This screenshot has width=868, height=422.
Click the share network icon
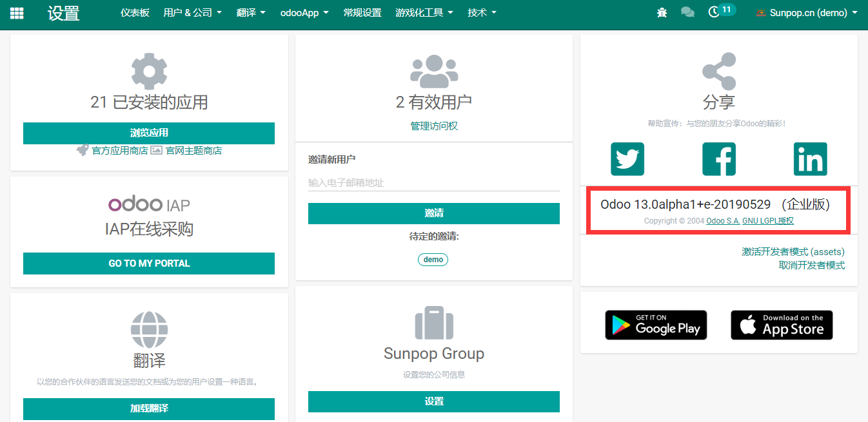click(719, 72)
